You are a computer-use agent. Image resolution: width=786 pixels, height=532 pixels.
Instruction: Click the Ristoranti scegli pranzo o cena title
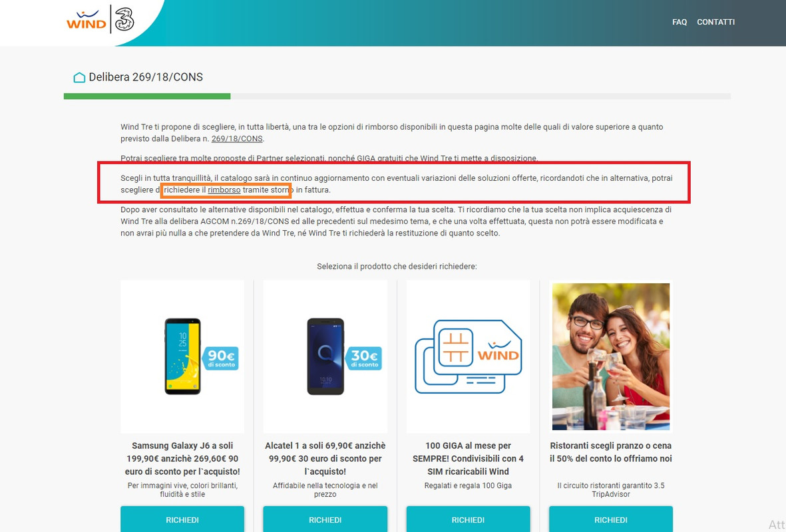pyautogui.click(x=610, y=452)
